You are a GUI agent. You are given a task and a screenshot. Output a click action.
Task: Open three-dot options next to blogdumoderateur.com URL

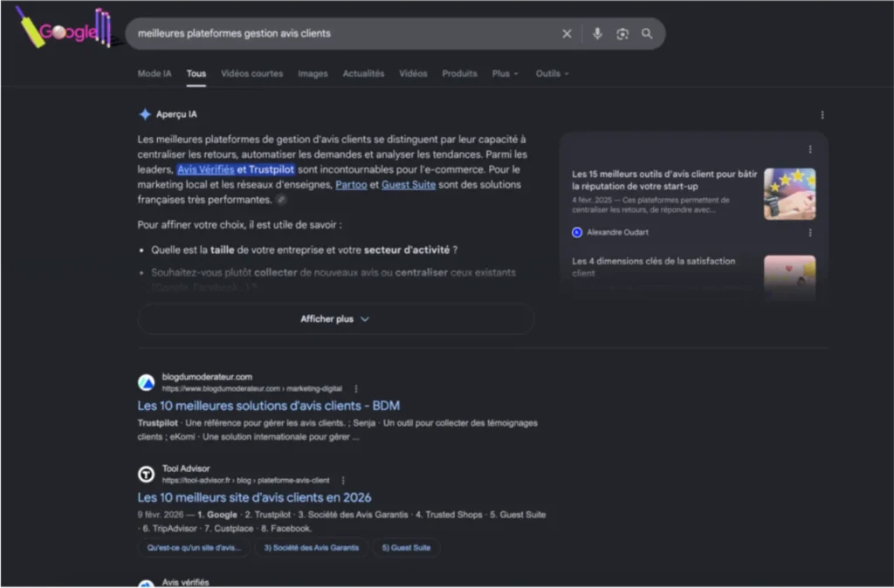(x=356, y=388)
